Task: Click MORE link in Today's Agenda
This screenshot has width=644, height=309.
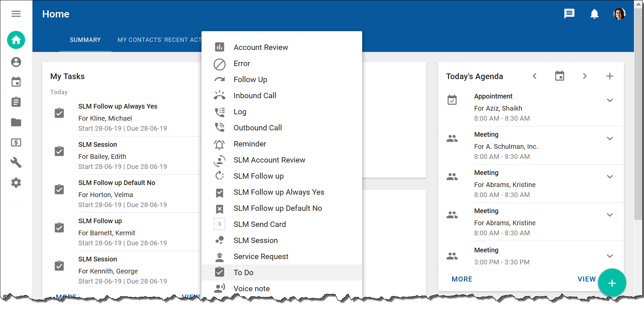Action: [462, 279]
